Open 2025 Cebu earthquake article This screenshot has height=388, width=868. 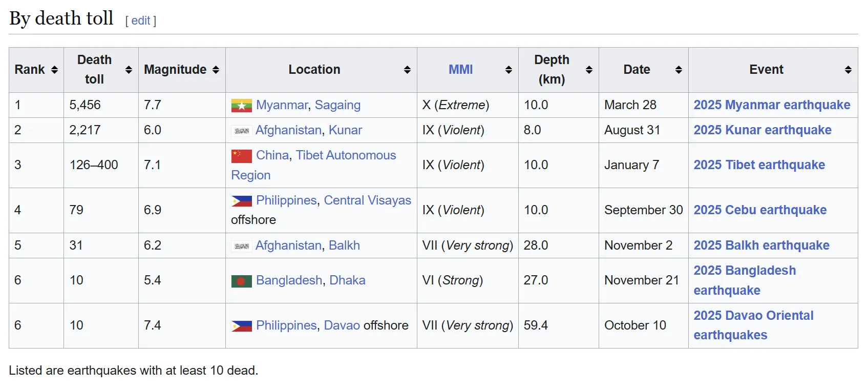(760, 210)
